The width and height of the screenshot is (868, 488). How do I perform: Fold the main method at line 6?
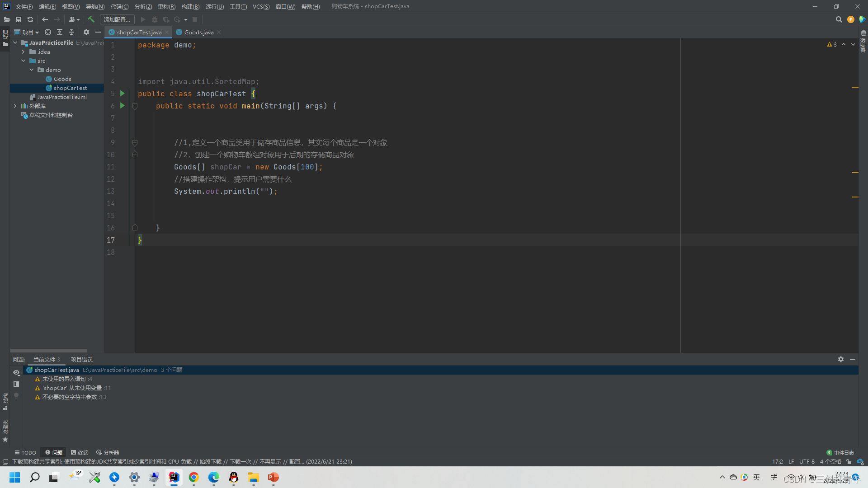click(x=135, y=106)
